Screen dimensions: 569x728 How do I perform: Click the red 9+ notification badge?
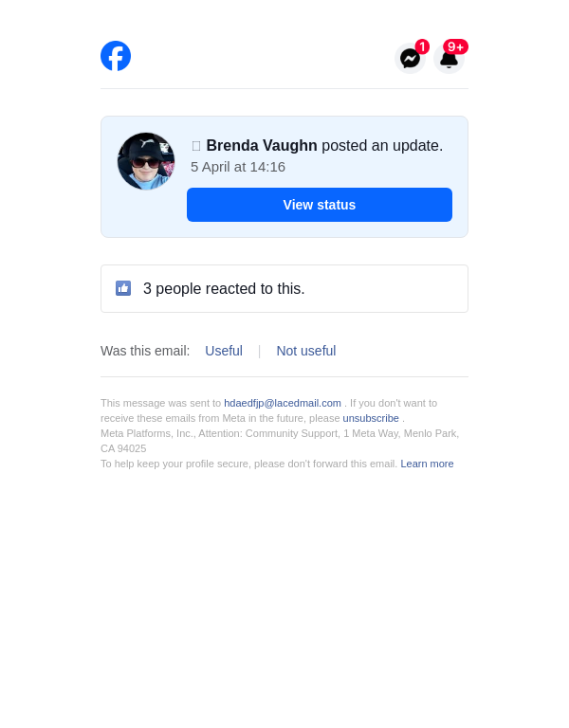point(455,46)
